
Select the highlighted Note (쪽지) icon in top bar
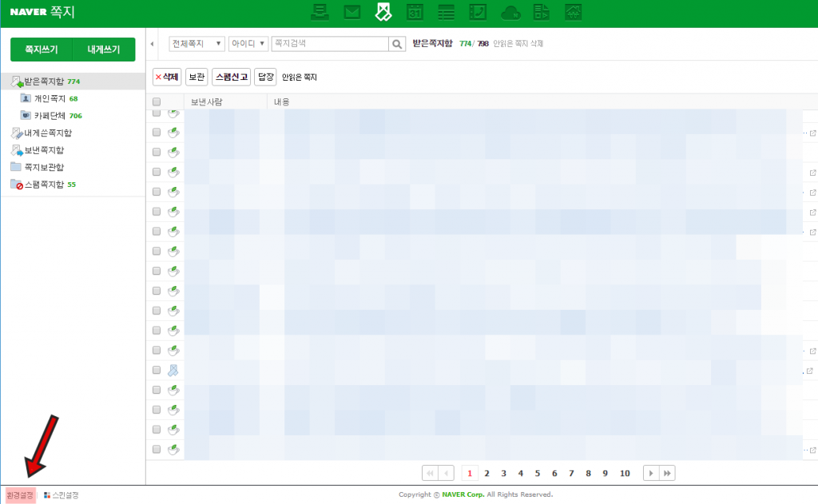click(x=383, y=12)
